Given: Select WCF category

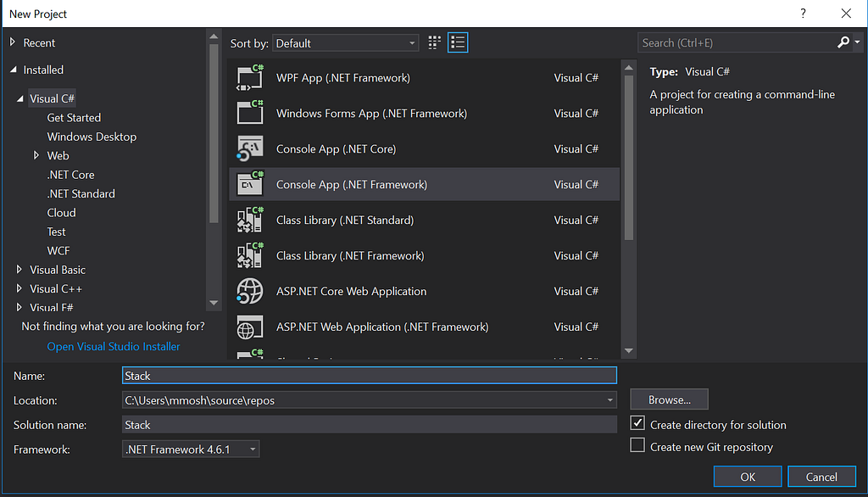Looking at the screenshot, I should pos(58,250).
